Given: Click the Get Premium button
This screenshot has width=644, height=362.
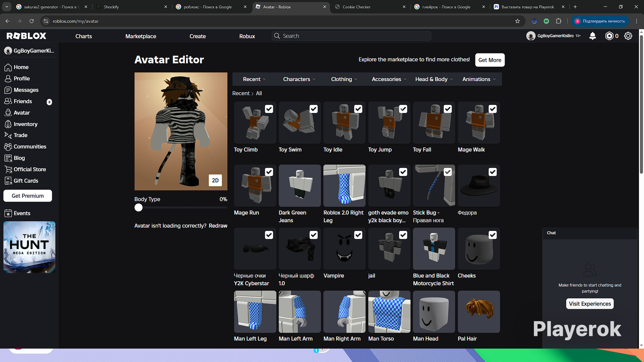Looking at the screenshot, I should (x=28, y=196).
